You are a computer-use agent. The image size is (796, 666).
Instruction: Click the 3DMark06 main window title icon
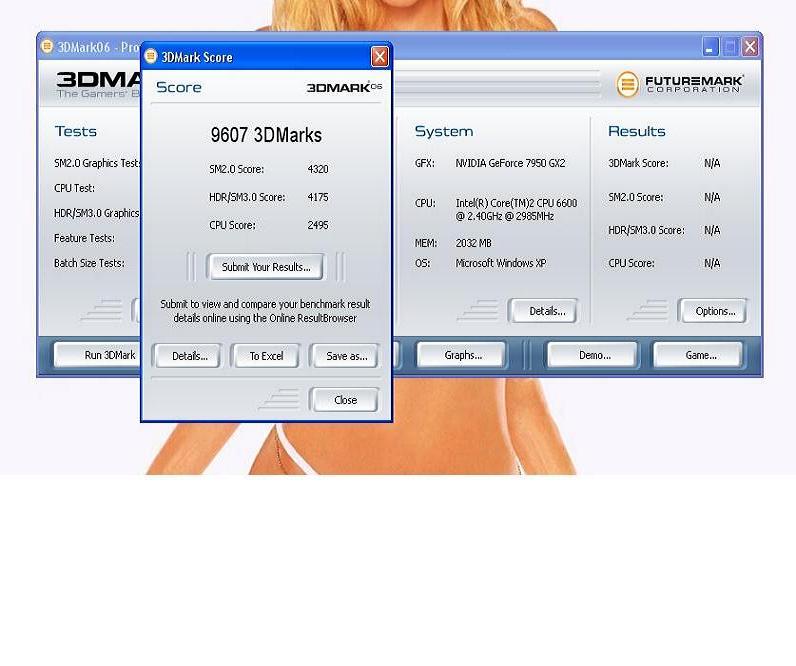click(x=47, y=46)
